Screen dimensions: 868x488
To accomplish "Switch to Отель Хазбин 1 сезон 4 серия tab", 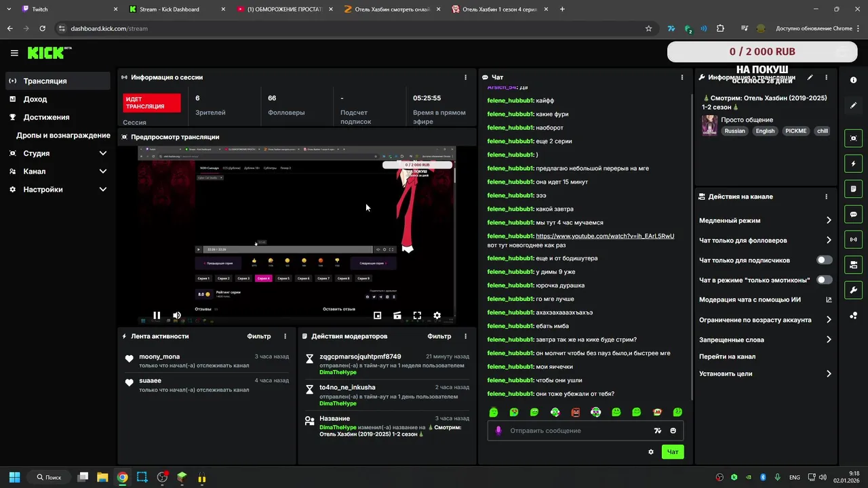I will [x=498, y=9].
